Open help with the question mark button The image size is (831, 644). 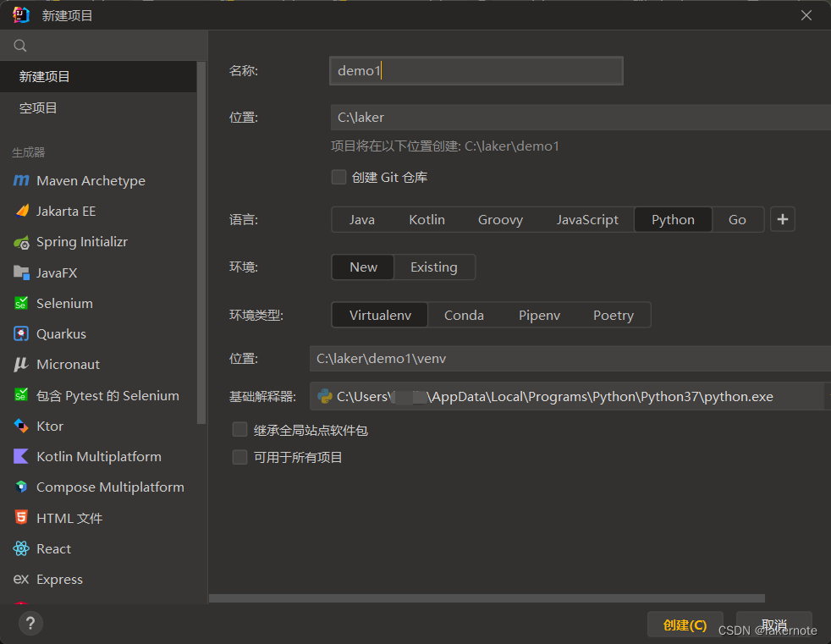pyautogui.click(x=30, y=624)
